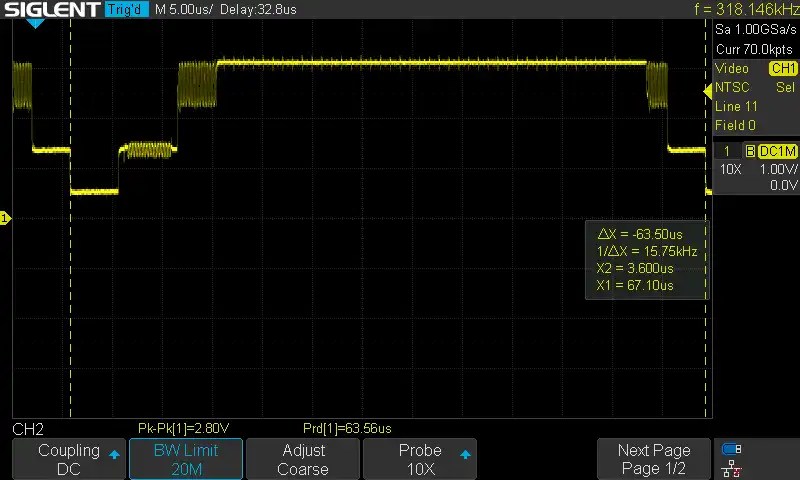Click the bandwidth limit B indicator
This screenshot has height=480, width=800.
750,151
